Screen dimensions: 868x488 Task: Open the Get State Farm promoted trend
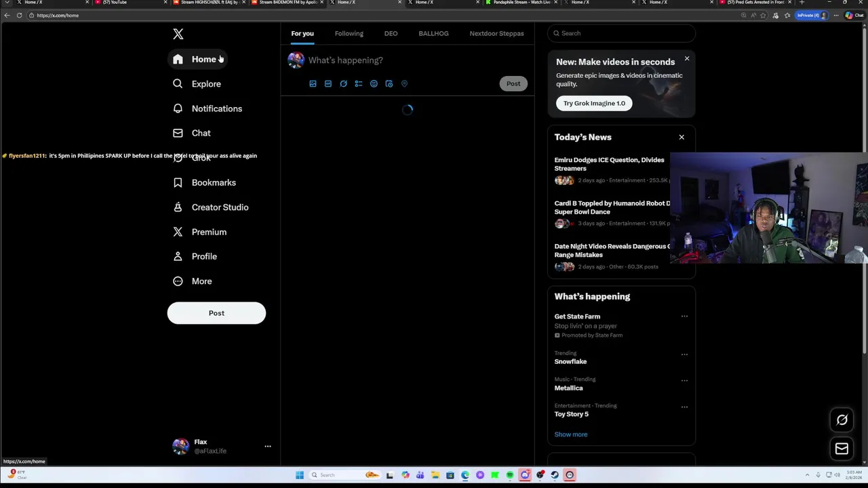pyautogui.click(x=577, y=317)
